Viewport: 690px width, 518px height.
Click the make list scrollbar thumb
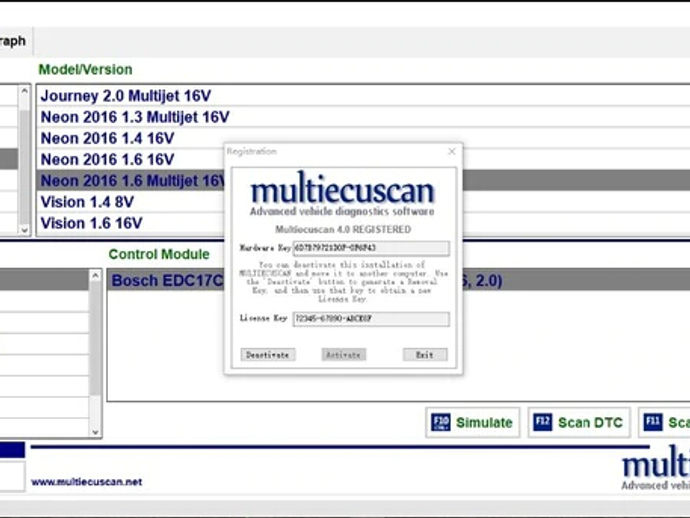(24, 165)
